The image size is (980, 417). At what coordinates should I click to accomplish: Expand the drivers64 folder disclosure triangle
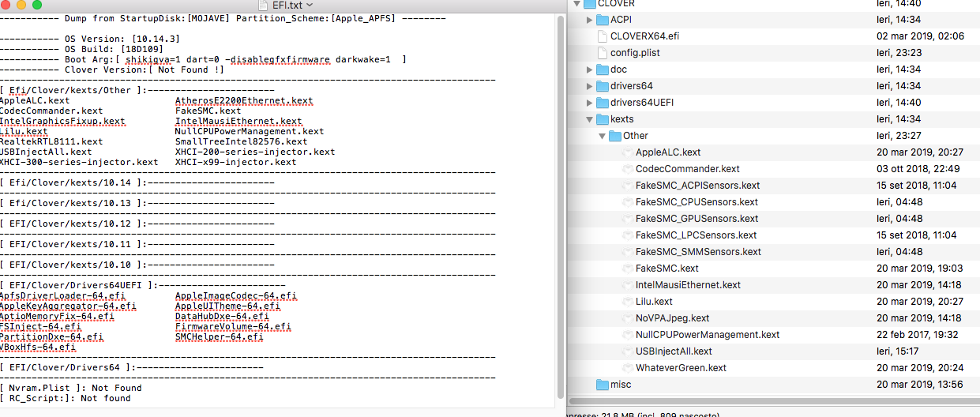coord(589,86)
